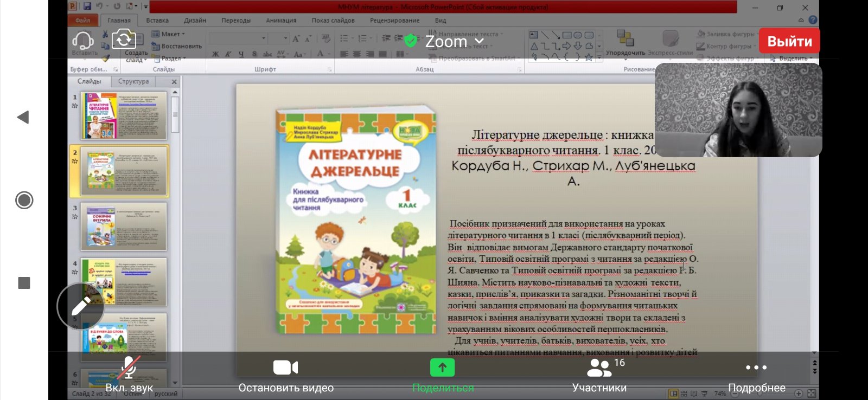Viewport: 868px width, 400px height.
Task: Open the pencil annotation tool
Action: [x=81, y=306]
